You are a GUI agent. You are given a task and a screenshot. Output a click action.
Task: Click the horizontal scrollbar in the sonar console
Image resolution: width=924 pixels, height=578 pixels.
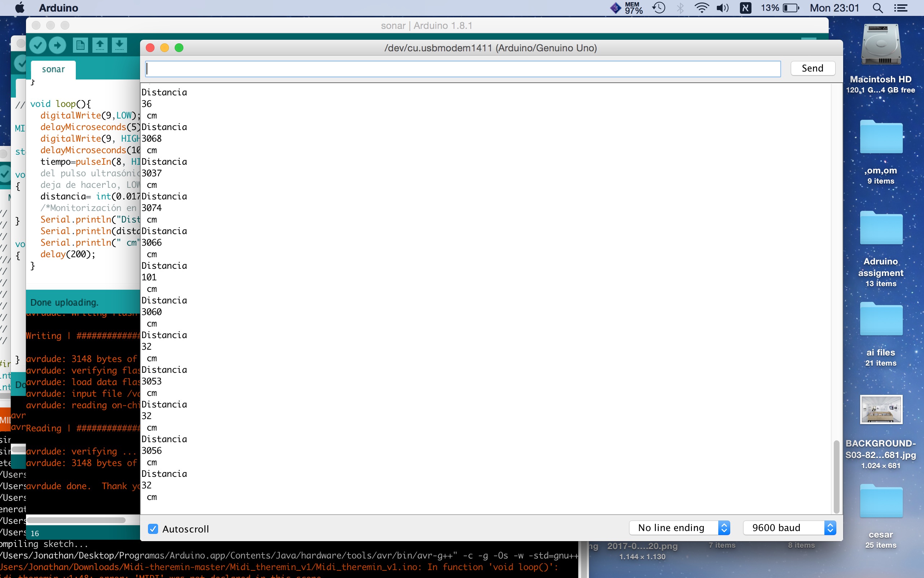76,520
